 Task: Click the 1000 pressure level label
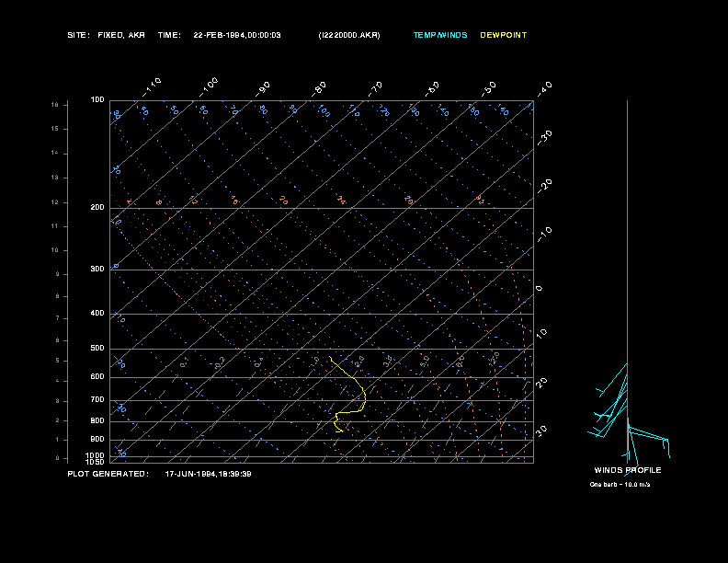click(96, 455)
